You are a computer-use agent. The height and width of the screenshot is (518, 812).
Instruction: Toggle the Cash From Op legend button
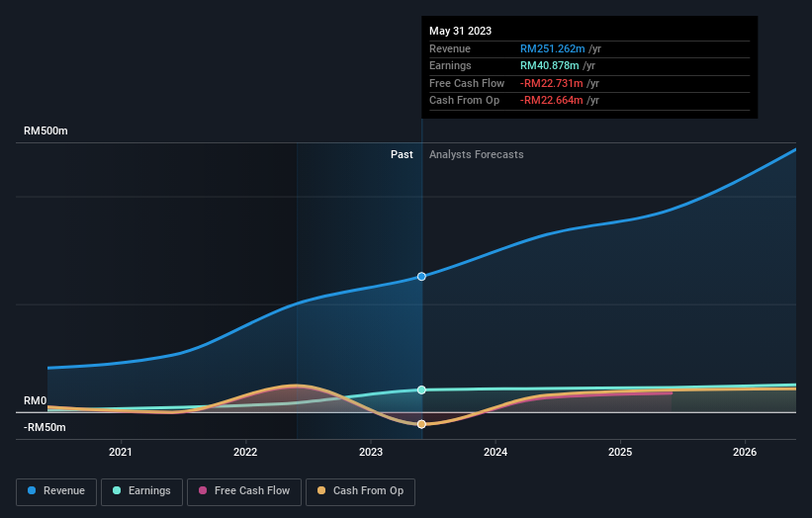click(x=360, y=491)
